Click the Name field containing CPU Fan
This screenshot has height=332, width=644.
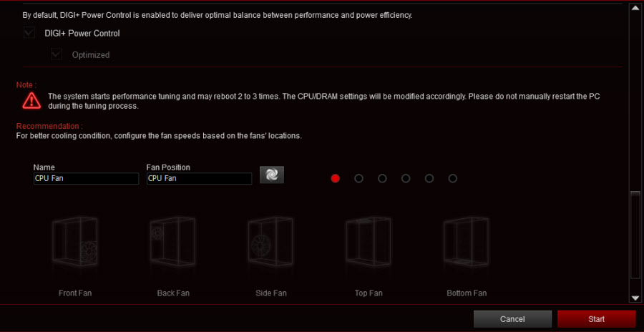87,179
